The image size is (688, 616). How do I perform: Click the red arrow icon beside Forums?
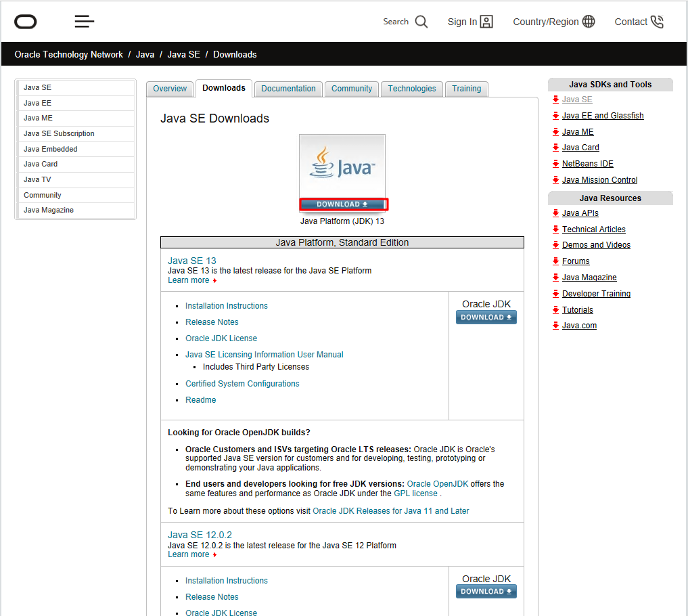pyautogui.click(x=555, y=261)
